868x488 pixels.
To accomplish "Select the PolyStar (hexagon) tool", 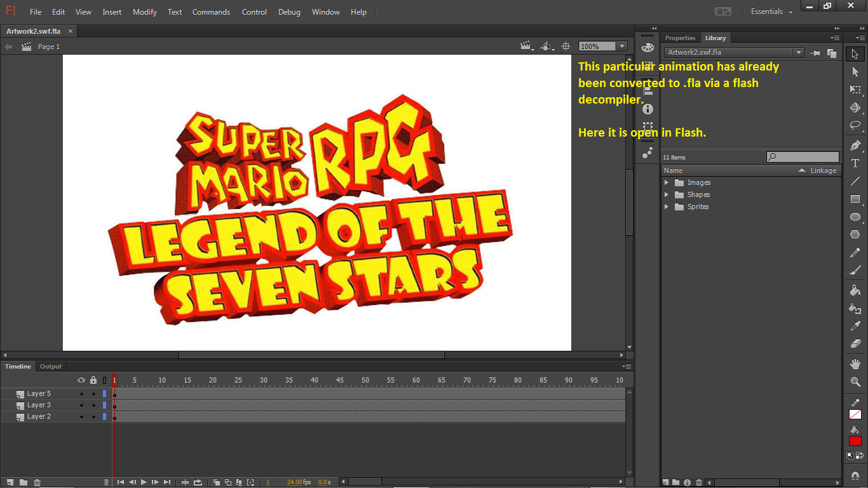I will pos(855,234).
